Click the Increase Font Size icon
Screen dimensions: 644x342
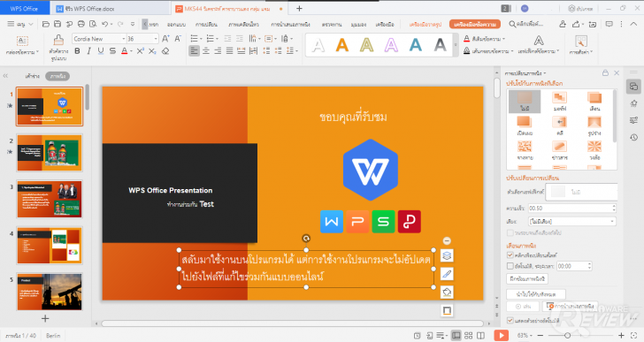point(165,39)
